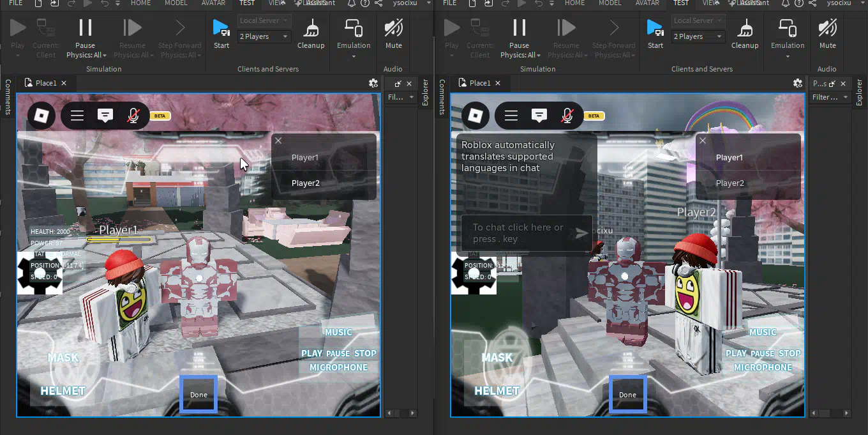Toggle the Mute audio button in left toolbar
This screenshot has width=868, height=435.
click(394, 33)
